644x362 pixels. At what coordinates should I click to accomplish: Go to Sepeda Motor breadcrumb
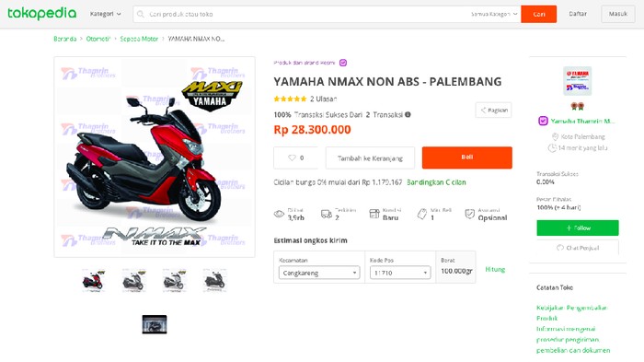(x=139, y=39)
